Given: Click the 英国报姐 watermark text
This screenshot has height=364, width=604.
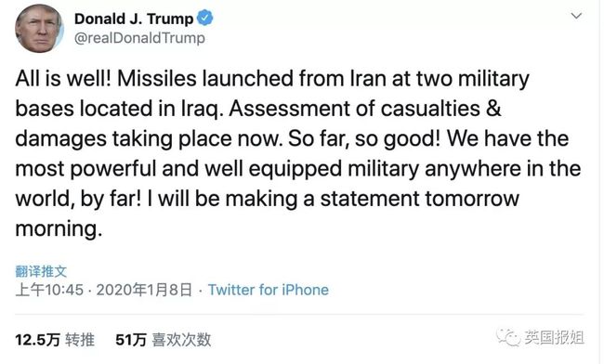Looking at the screenshot, I should tap(555, 337).
